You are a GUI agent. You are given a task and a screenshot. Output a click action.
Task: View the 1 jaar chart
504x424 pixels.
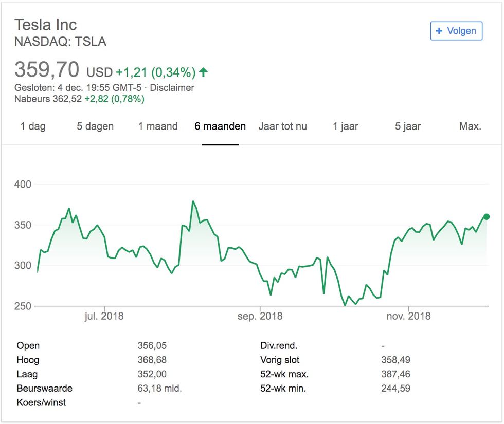345,126
